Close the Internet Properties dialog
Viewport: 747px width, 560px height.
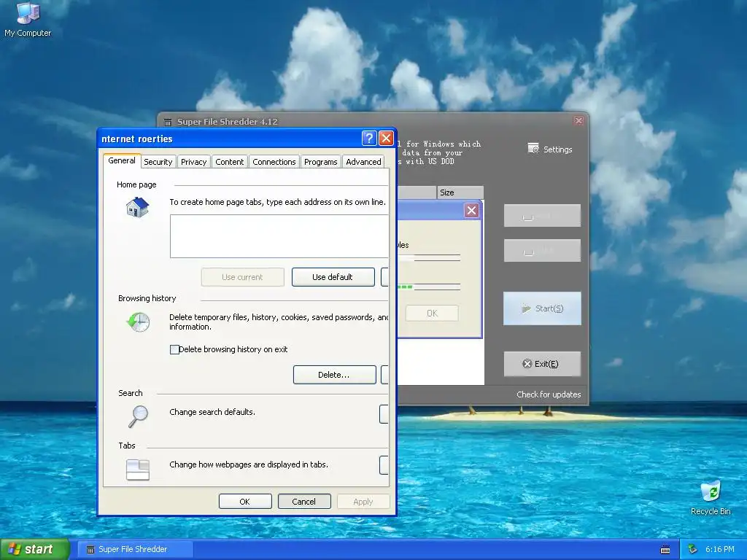pos(386,138)
